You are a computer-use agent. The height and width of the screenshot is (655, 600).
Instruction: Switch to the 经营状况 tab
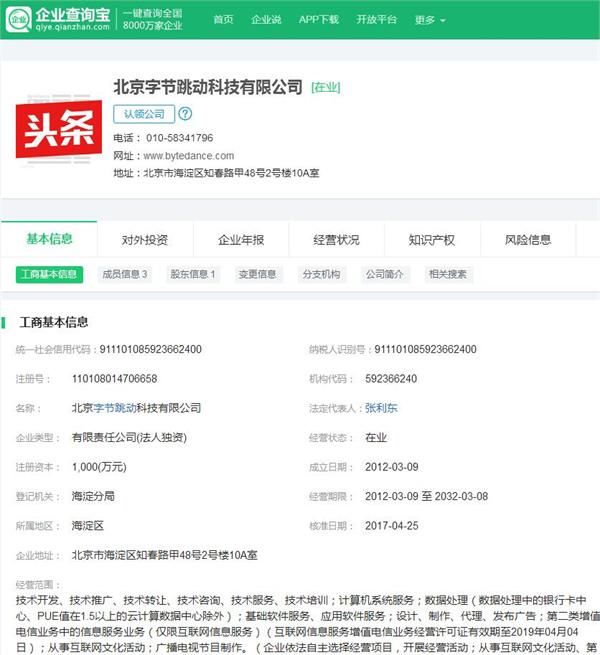pyautogui.click(x=336, y=240)
